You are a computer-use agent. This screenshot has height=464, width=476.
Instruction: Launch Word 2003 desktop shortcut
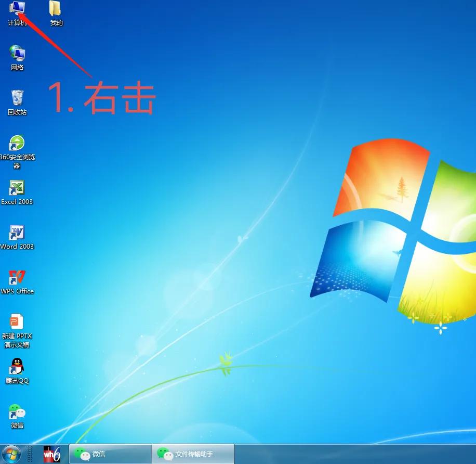tap(16, 233)
